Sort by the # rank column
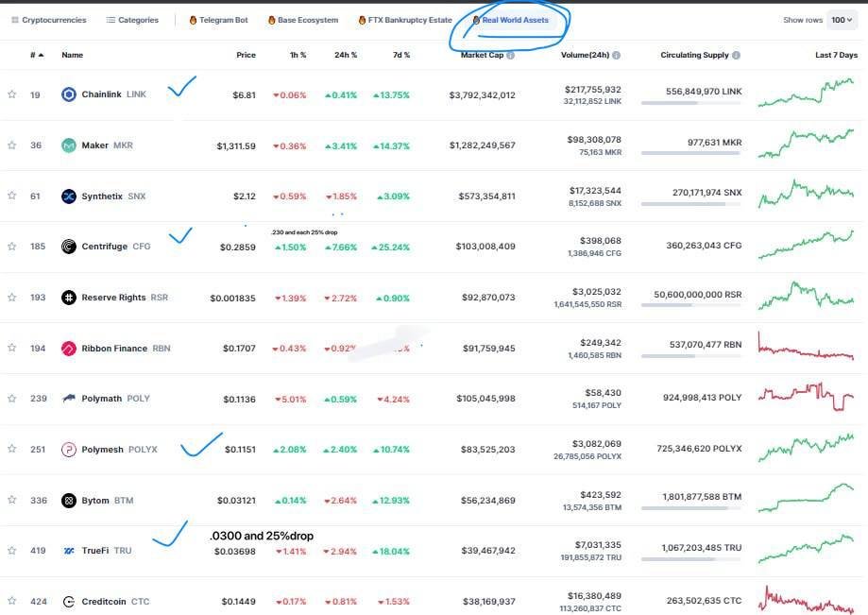The width and height of the screenshot is (868, 615). pyautogui.click(x=37, y=55)
